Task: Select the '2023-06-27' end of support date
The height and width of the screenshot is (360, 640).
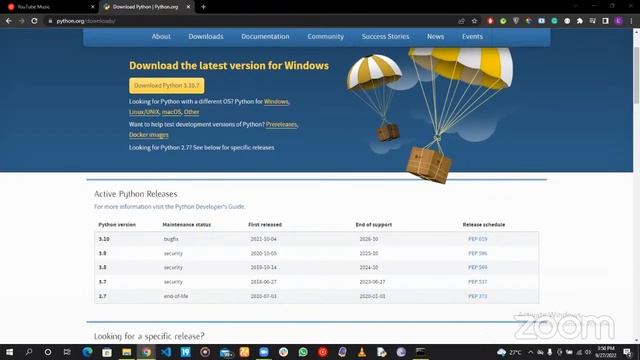Action: pyautogui.click(x=372, y=282)
